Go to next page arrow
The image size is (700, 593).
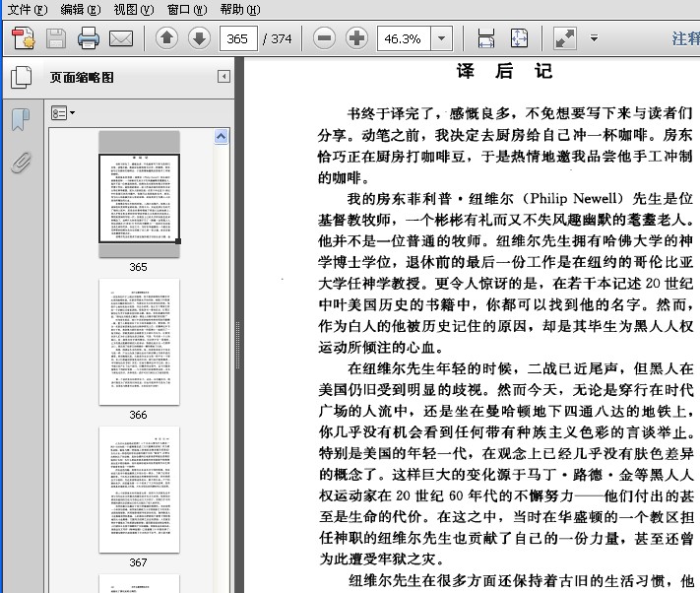coord(199,39)
